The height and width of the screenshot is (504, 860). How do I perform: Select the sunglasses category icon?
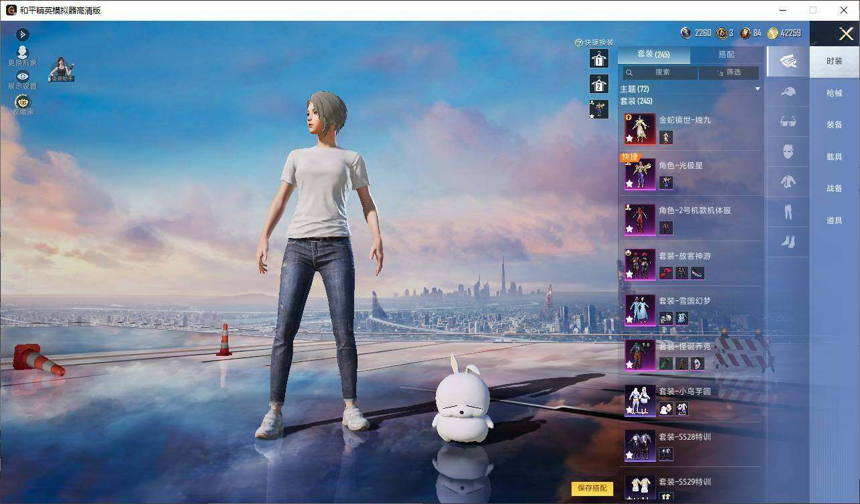(788, 121)
